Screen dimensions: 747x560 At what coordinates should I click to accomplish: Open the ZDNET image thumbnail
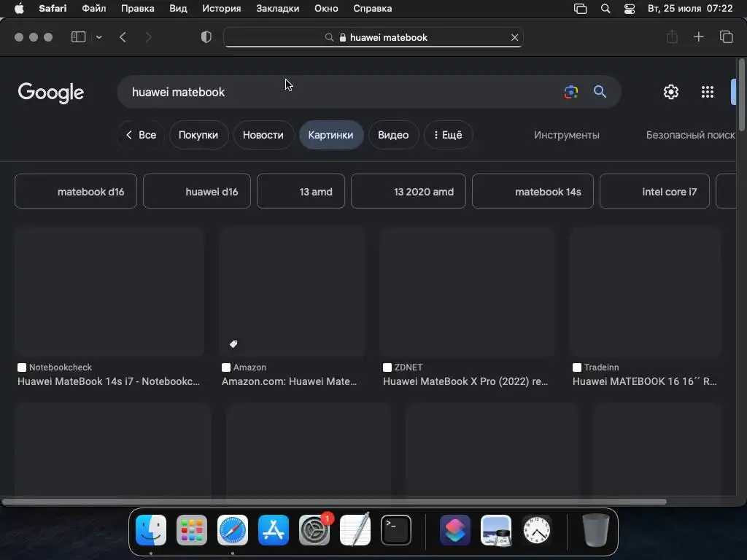tap(468, 292)
